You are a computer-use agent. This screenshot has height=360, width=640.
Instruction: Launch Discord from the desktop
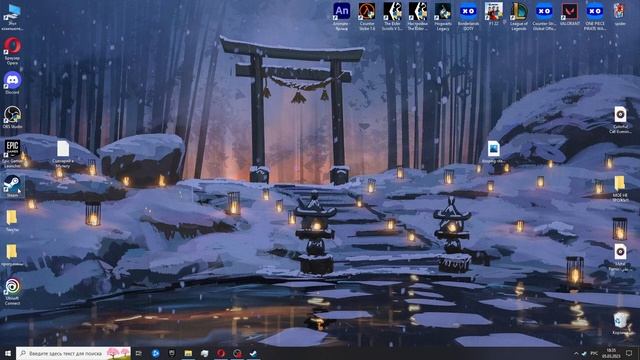12,83
